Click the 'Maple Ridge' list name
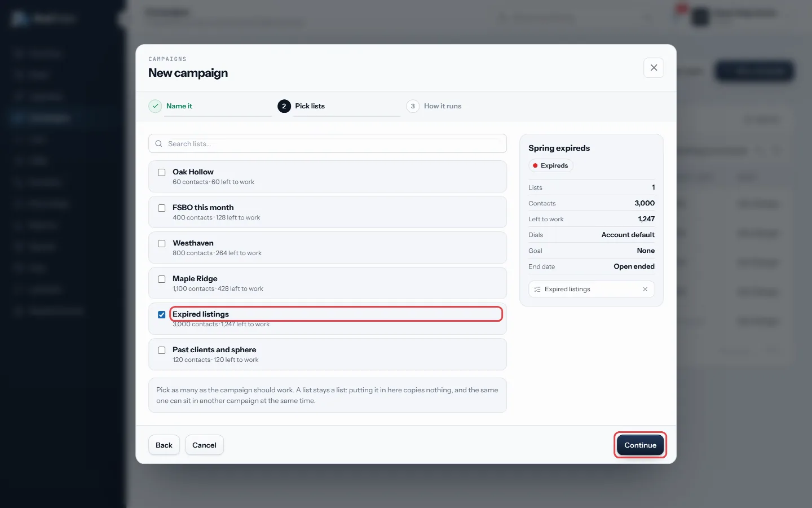This screenshot has height=508, width=812. point(195,278)
